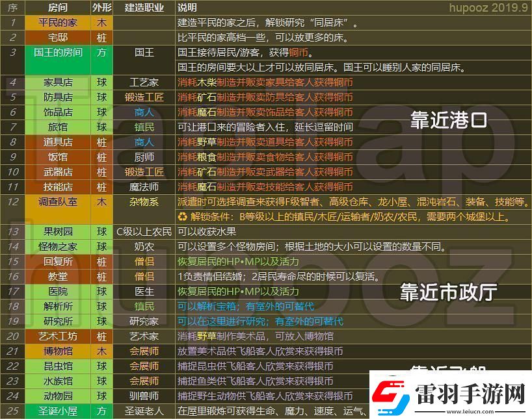Click the 魔法师 profession cell

[144, 187]
